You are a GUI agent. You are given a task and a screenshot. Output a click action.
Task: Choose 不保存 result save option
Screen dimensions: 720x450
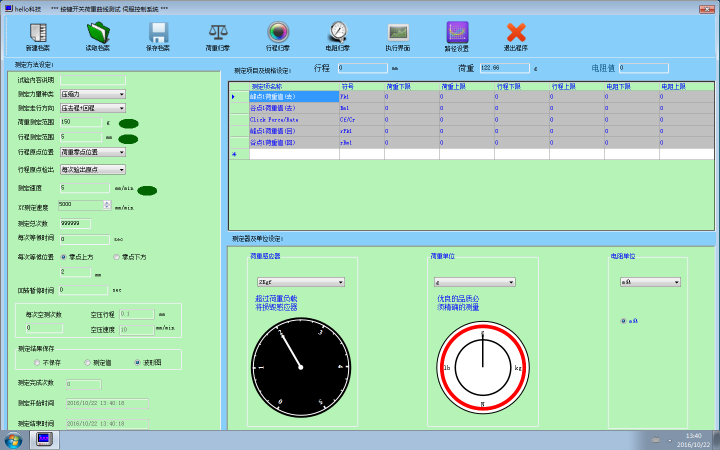37,363
